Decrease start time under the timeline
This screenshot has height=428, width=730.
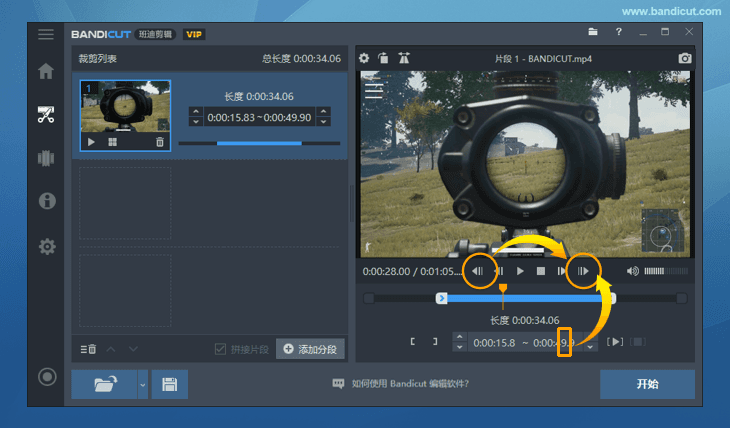[x=460, y=347]
